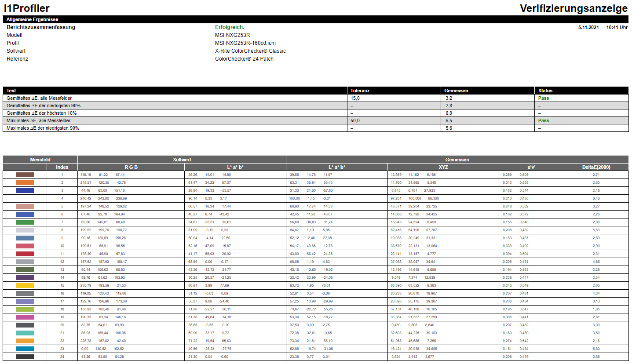The width and height of the screenshot is (632, 364).
Task: Click index number 12 in the patch table
Action: coord(62,262)
